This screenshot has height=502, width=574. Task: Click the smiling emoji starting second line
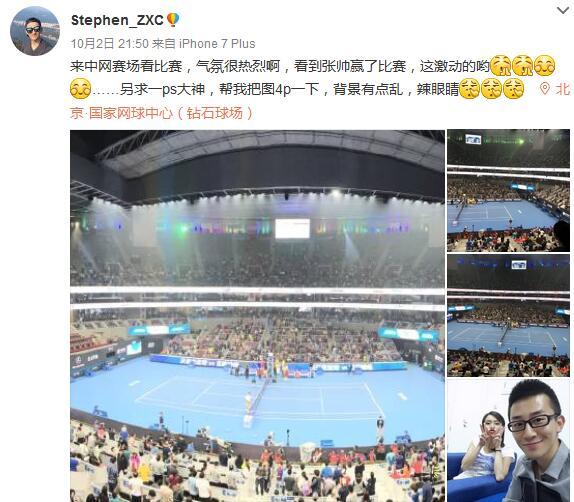(80, 89)
